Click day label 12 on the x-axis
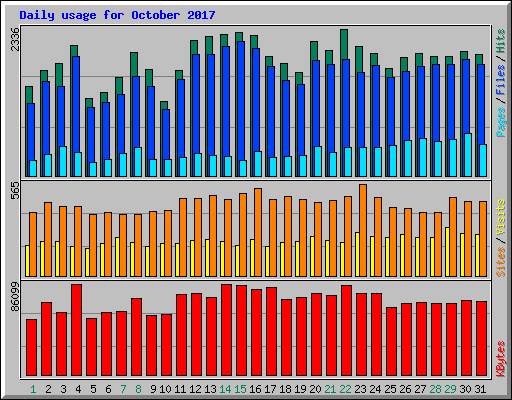 click(195, 389)
